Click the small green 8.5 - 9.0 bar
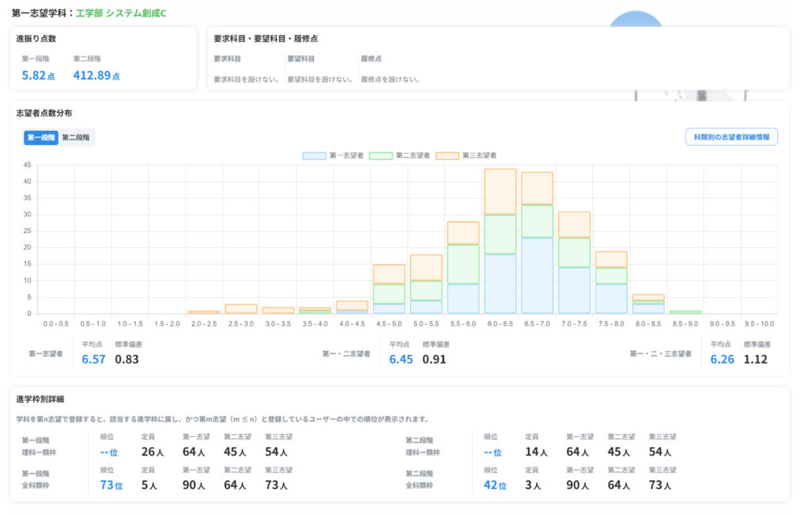812x515 pixels. point(685,312)
